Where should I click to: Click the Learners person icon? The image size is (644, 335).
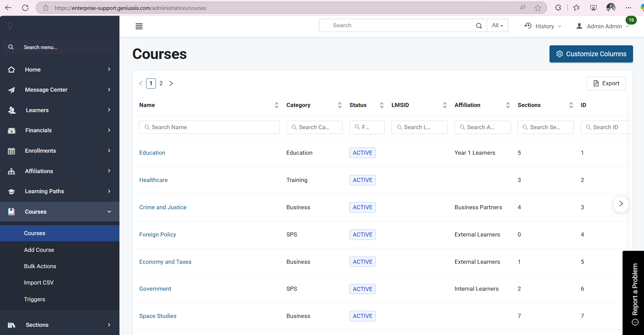(11, 110)
